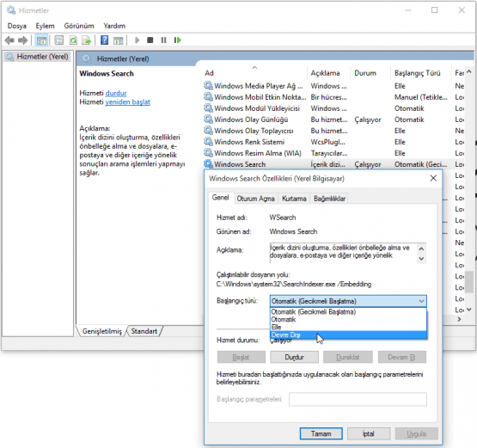This screenshot has height=448, width=477.
Task: Click the Uygula button
Action: coord(417,433)
